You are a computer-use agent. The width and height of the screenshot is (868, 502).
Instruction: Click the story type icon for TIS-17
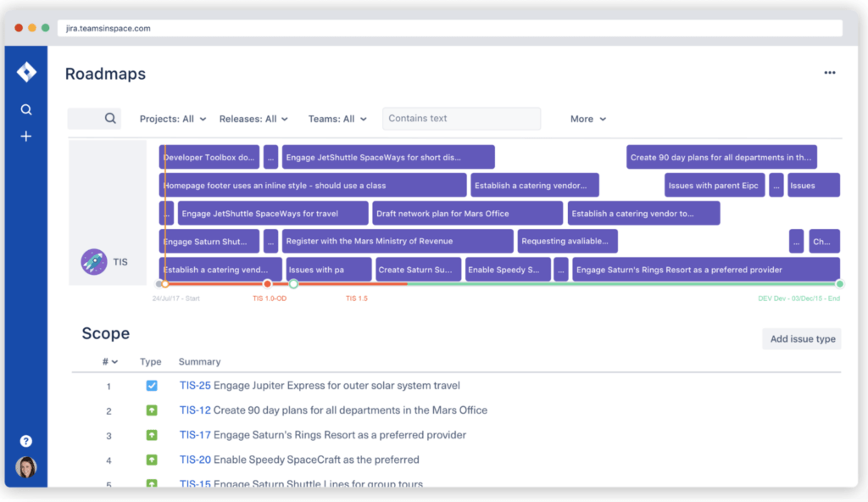[151, 435]
